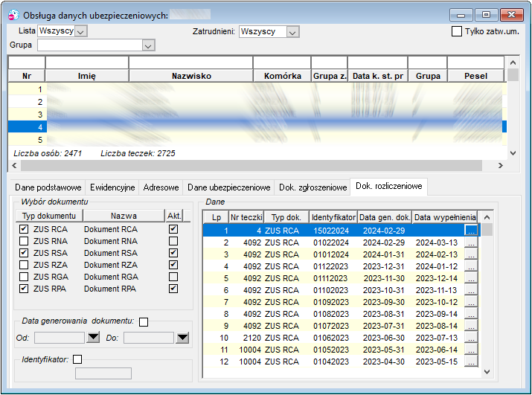Open details button for identifier 01072023 row
This screenshot has height=395, width=532.
pos(471,325)
